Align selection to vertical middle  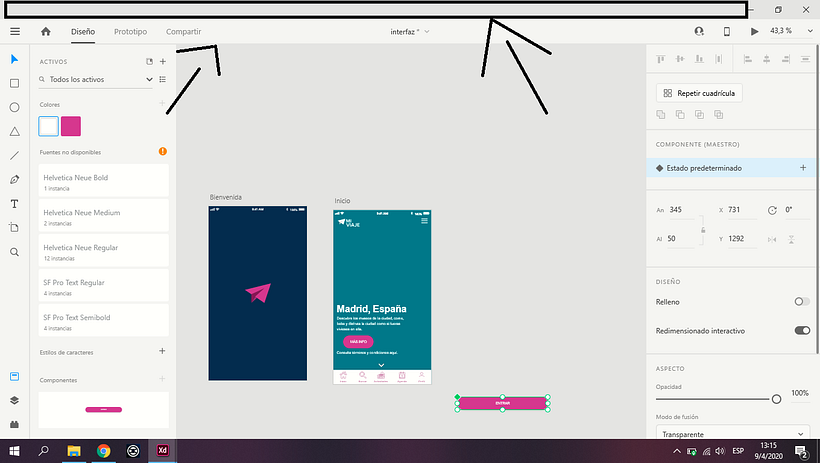pos(680,59)
